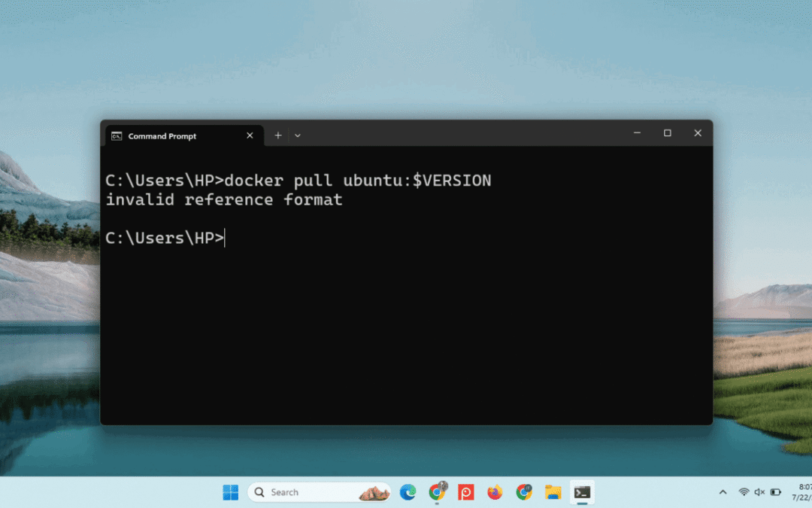Screen dimensions: 812x508
Task: Click the second Chrome profile icon on taskbar
Action: [524, 491]
